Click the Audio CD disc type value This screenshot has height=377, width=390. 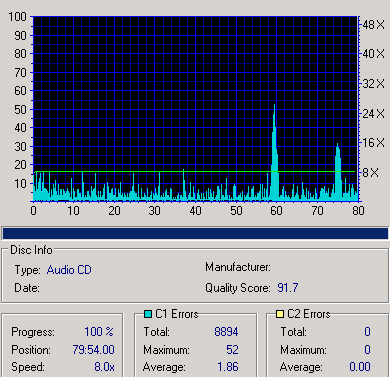69,270
